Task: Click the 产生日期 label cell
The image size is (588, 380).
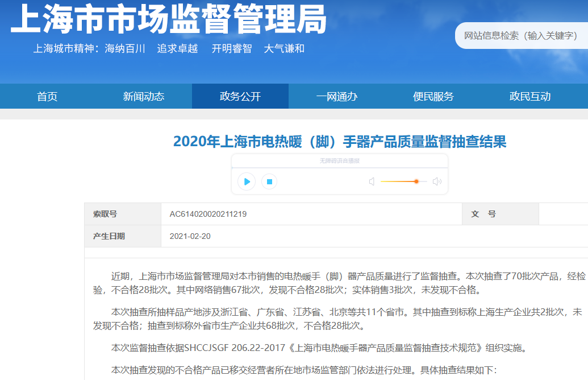Action: click(x=123, y=236)
